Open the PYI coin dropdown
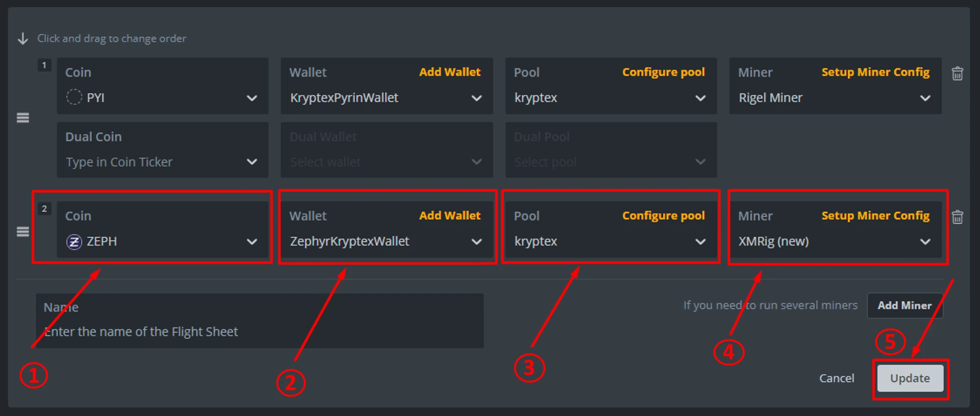This screenshot has width=980, height=416. [252, 98]
